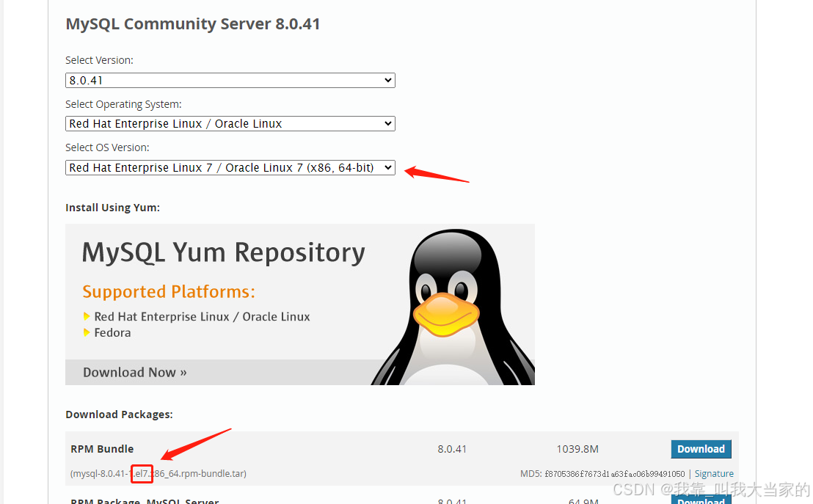813x504 pixels.
Task: Open the Select Version dropdown
Action: (x=230, y=81)
